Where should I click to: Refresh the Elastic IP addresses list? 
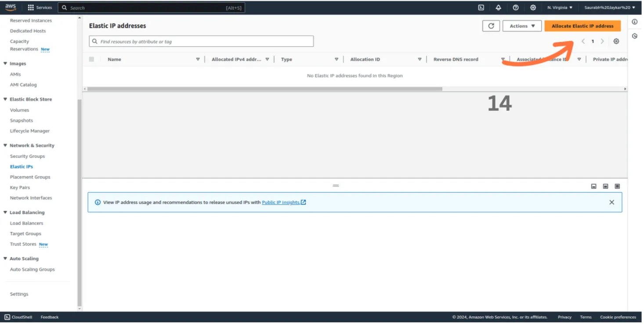[x=491, y=26]
